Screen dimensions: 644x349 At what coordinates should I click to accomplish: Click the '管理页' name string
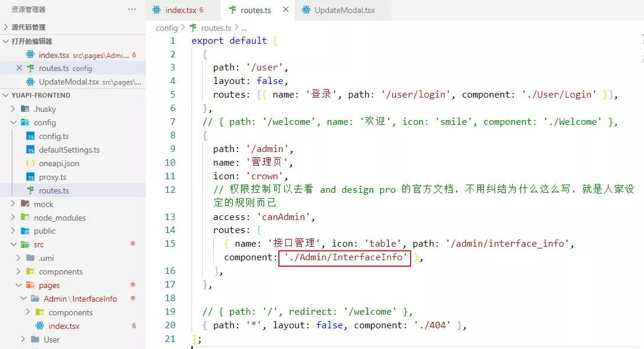pyautogui.click(x=266, y=162)
